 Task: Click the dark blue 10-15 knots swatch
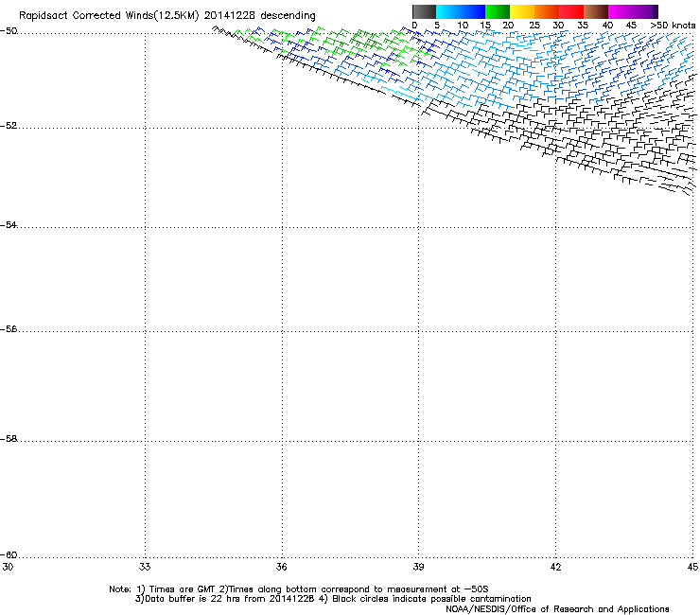point(473,11)
